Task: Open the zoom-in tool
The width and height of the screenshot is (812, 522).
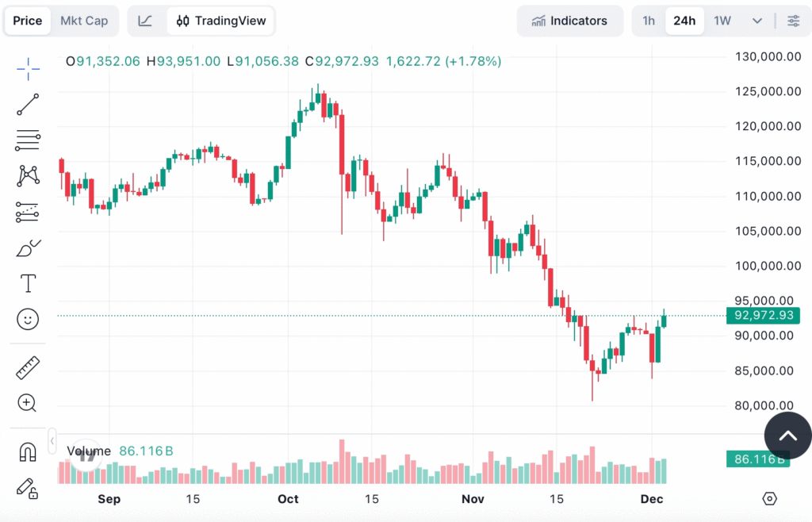Action: coord(27,403)
